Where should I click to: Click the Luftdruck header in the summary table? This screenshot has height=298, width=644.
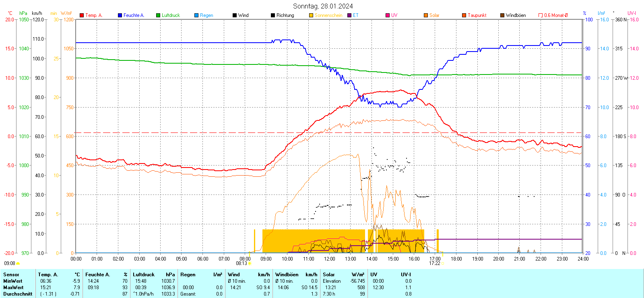pyautogui.click(x=144, y=275)
